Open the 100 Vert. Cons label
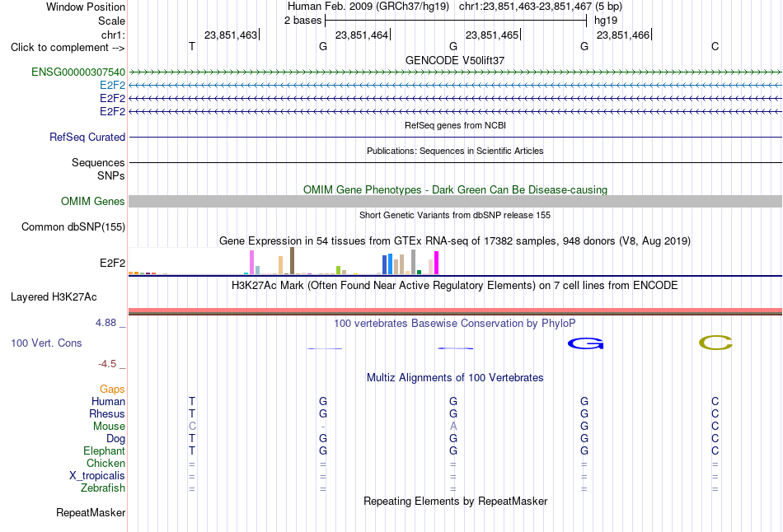 [46, 343]
